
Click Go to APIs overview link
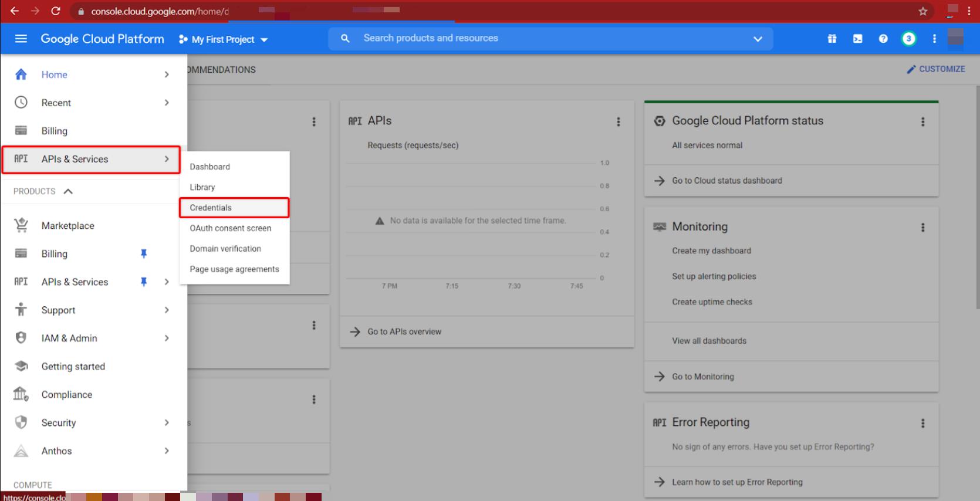404,331
